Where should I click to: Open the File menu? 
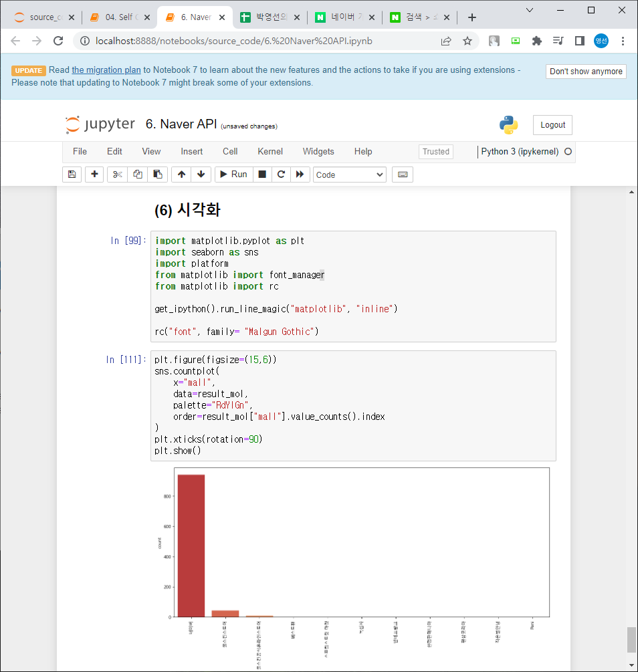click(x=80, y=151)
